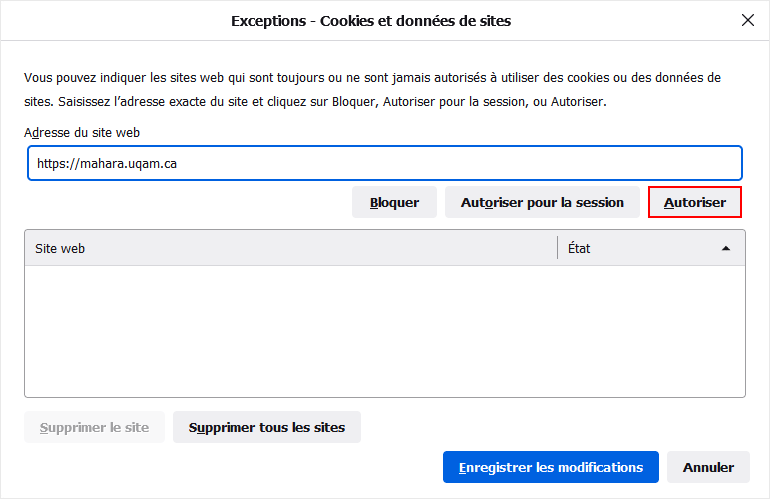Click the highlighted Autoriser button

695,202
